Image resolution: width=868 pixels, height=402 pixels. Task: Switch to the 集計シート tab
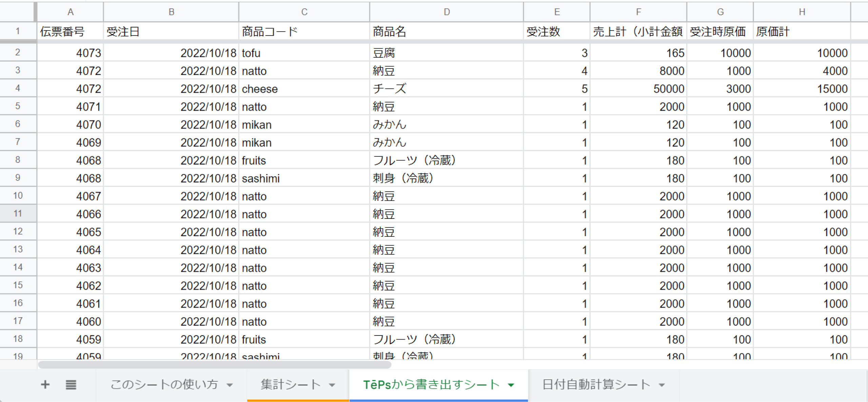[291, 385]
